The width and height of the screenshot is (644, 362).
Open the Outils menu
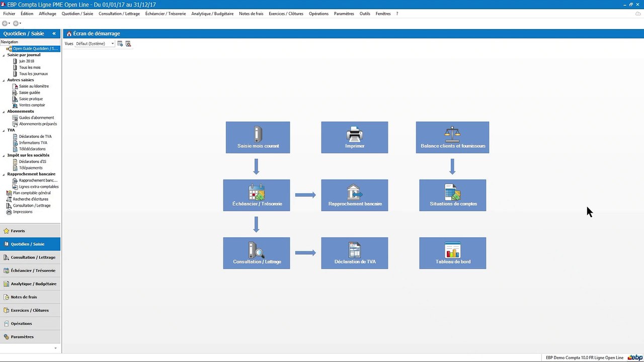pyautogui.click(x=365, y=14)
